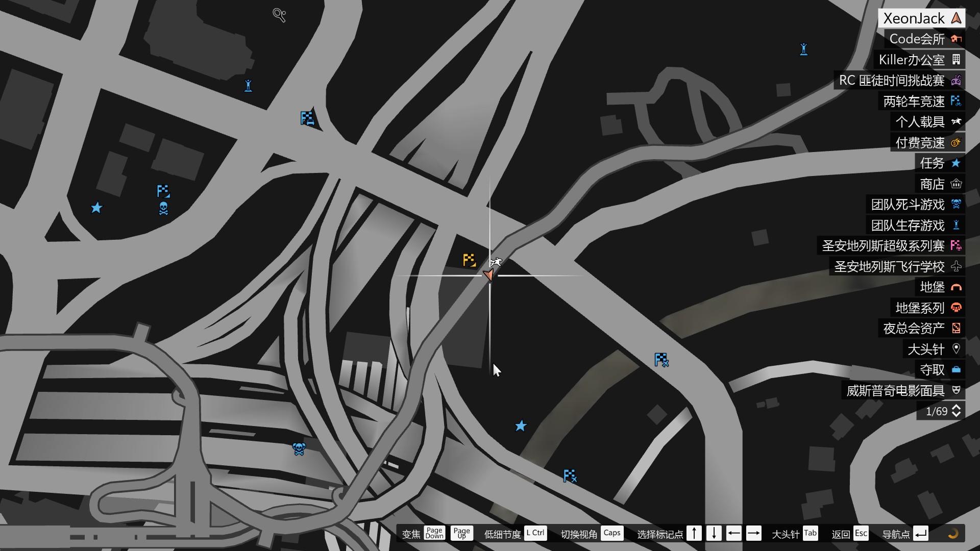Click the 切换视角 label
The width and height of the screenshot is (980, 551).
[579, 534]
